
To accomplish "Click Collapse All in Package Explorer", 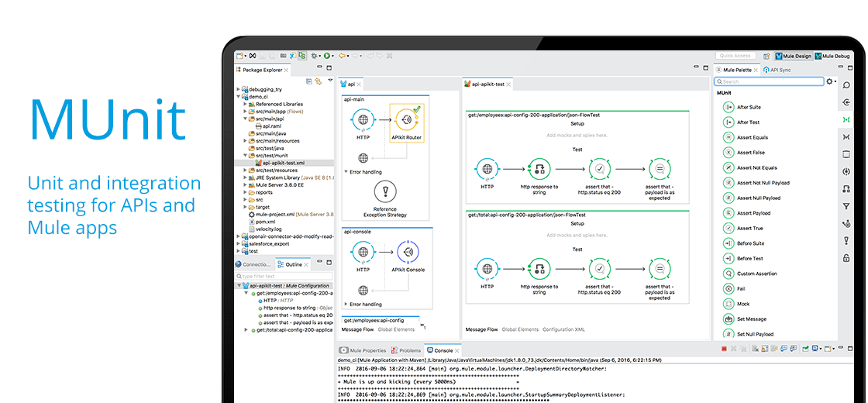I will (309, 81).
